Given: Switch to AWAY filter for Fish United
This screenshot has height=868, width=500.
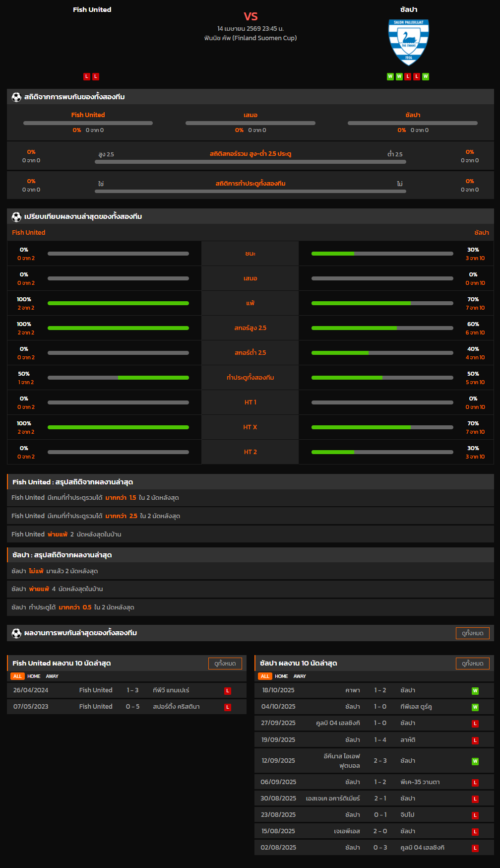Looking at the screenshot, I should tap(52, 676).
